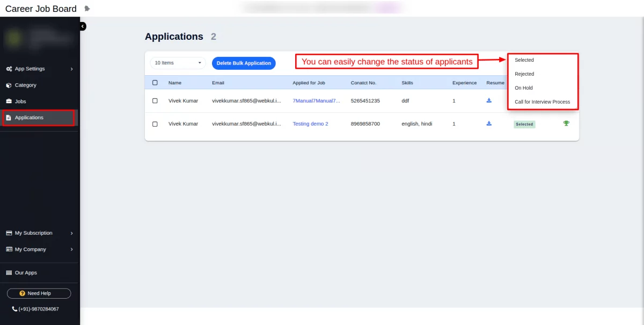Open the 10 Items page-size dropdown
This screenshot has width=644, height=325.
[x=178, y=63]
